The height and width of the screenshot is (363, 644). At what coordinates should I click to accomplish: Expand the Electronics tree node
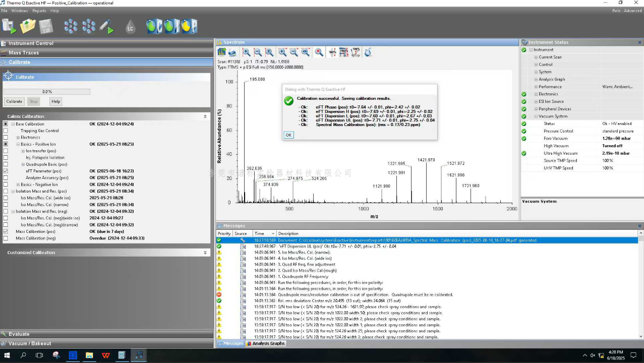click(18, 137)
